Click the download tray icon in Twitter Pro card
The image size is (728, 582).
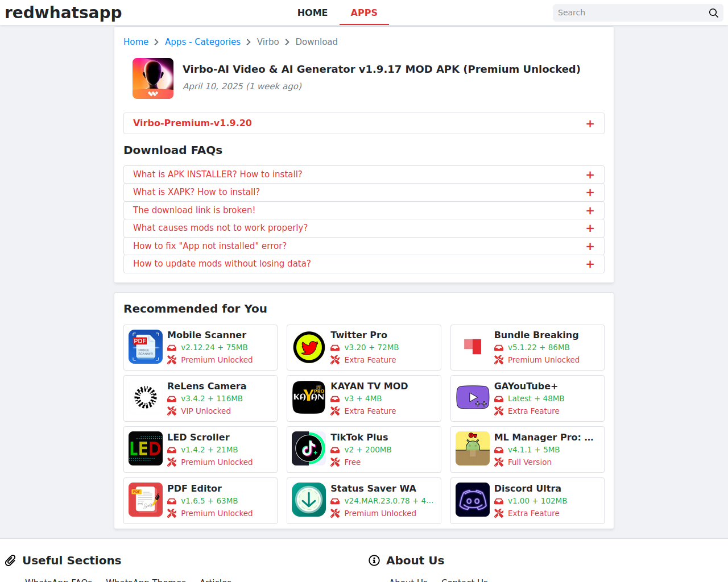point(335,348)
